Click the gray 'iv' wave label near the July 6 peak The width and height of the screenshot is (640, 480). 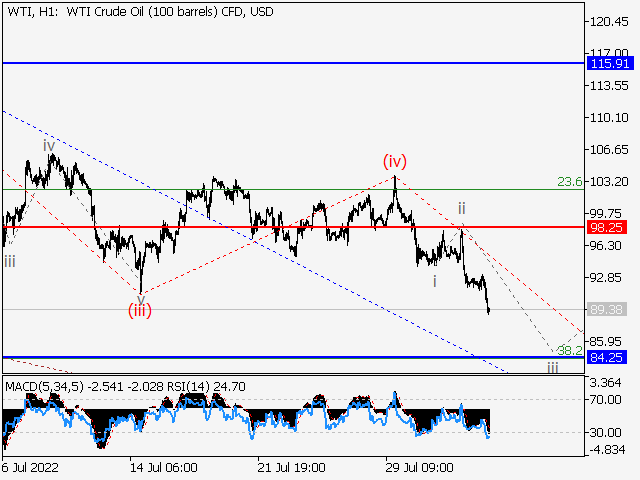(49, 146)
